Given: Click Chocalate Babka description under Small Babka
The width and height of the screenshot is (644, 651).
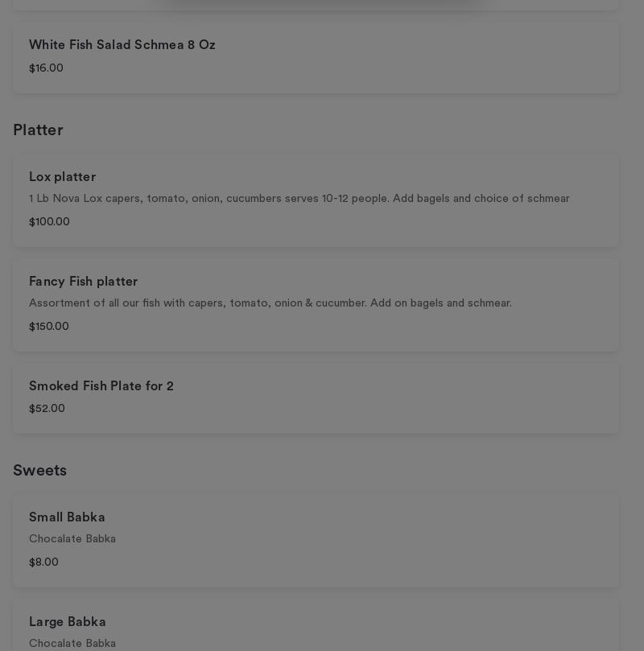Looking at the screenshot, I should (x=72, y=539).
